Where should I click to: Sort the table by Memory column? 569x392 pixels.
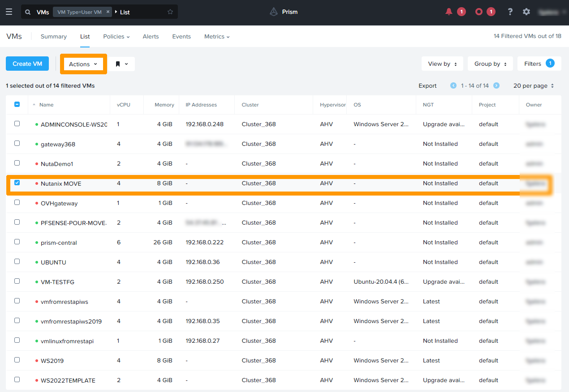point(164,105)
